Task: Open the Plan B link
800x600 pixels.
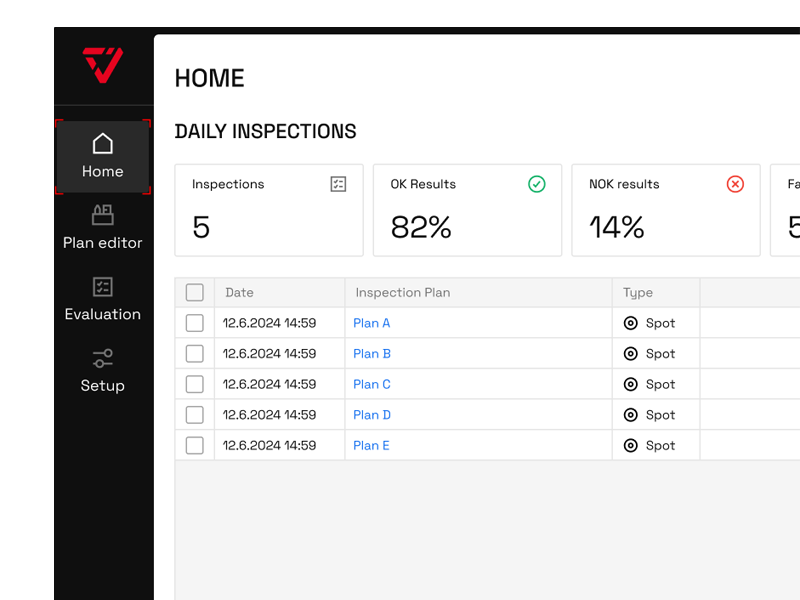Action: [x=372, y=354]
